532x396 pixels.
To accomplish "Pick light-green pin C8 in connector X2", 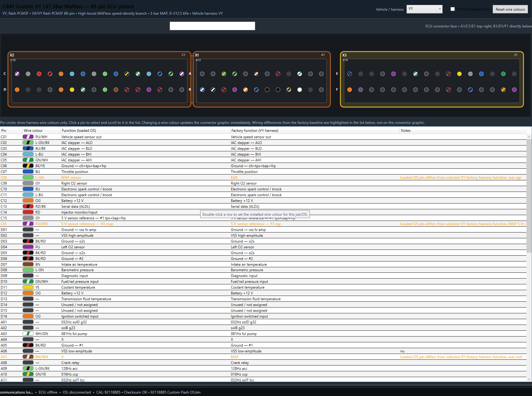I will [x=105, y=74].
